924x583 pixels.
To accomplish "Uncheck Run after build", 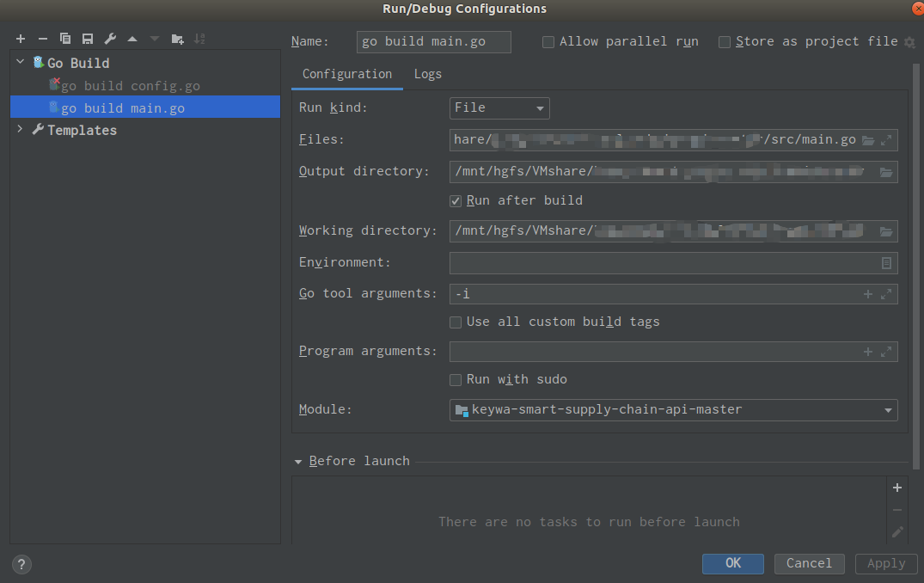I will click(456, 201).
